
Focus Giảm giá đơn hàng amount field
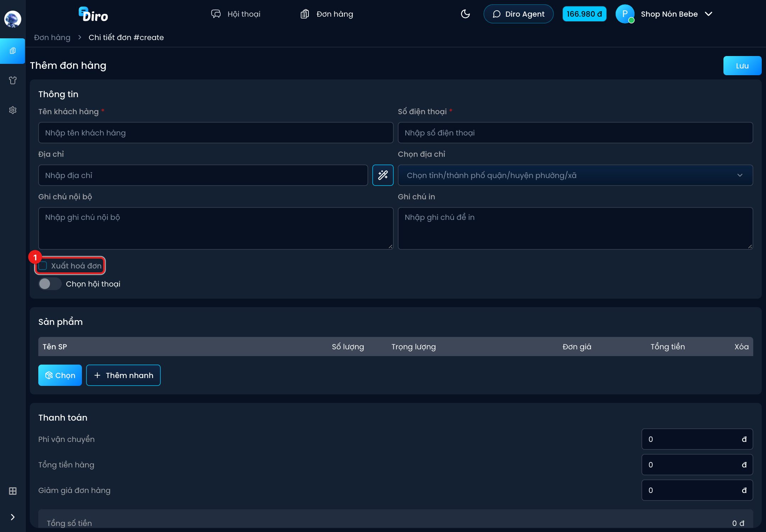coord(697,490)
